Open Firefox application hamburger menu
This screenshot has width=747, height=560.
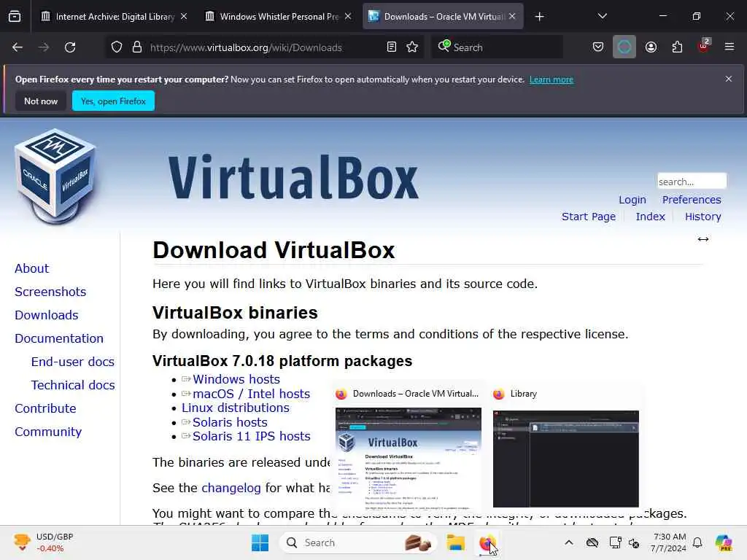point(729,47)
